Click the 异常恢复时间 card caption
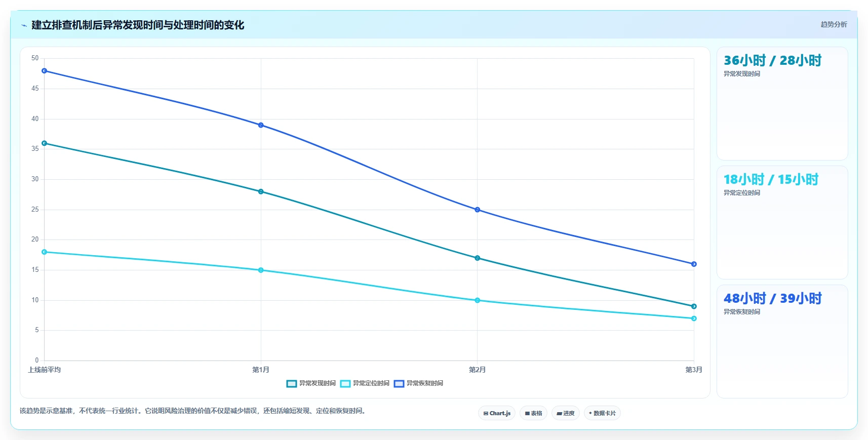The height and width of the screenshot is (440, 868). 742,312
